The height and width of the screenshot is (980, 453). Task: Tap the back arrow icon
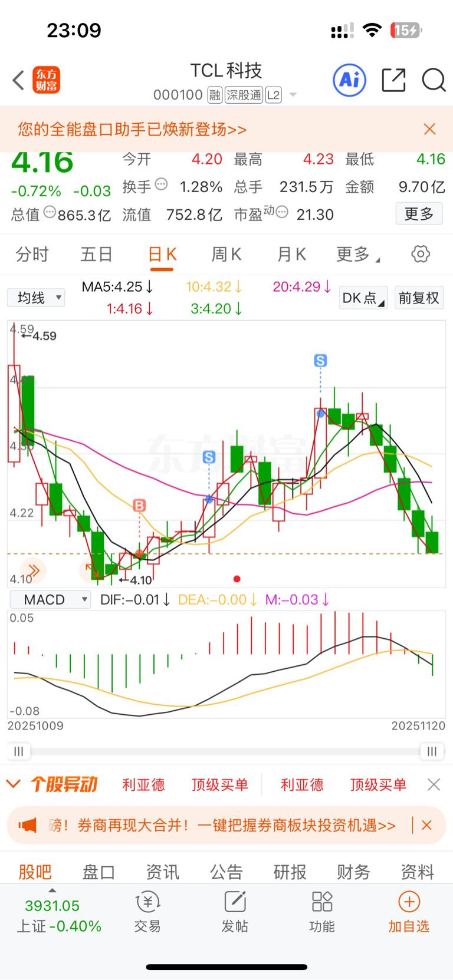[x=18, y=80]
